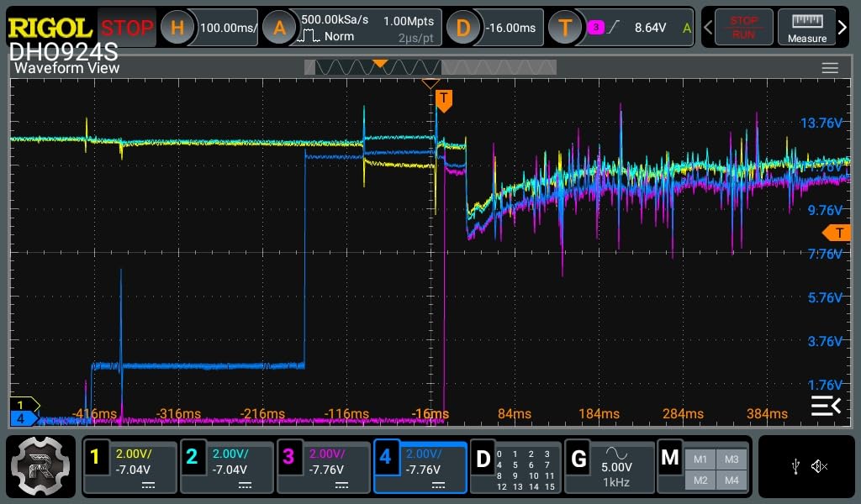Open channel 1 scale 2.00V/ setting
861x504 pixels.
[134, 454]
